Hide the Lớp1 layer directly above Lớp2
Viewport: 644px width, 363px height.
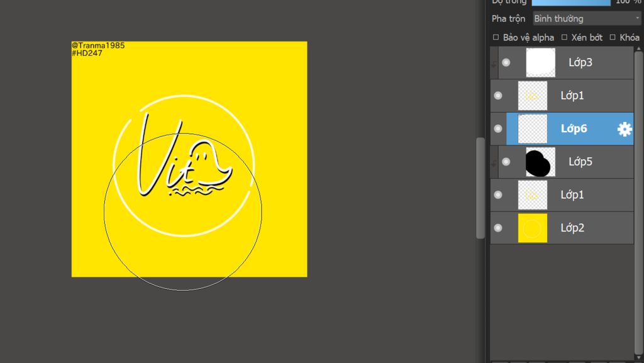(498, 194)
